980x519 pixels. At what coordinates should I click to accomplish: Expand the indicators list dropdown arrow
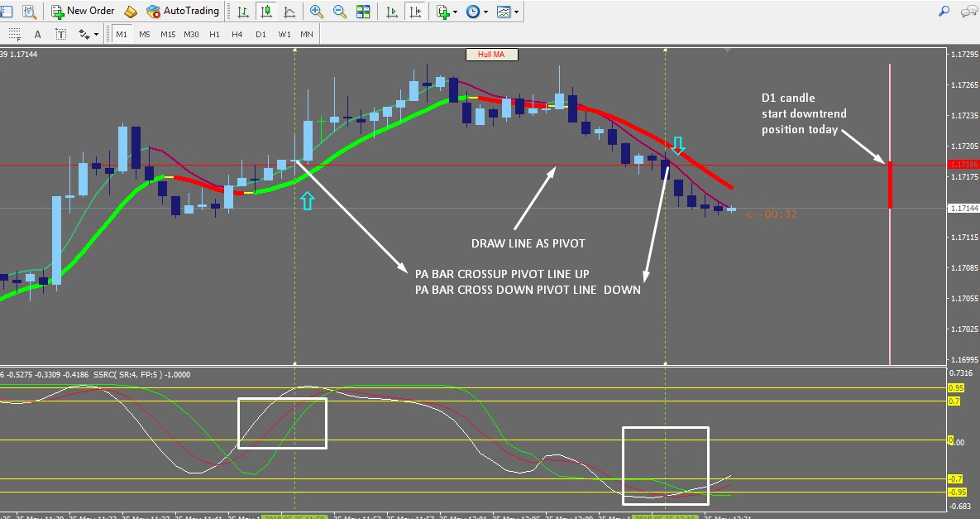tap(455, 12)
